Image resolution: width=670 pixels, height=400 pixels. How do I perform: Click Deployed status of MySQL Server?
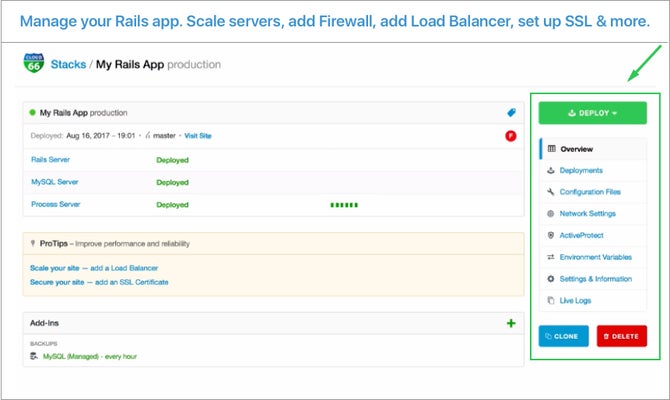click(x=172, y=182)
